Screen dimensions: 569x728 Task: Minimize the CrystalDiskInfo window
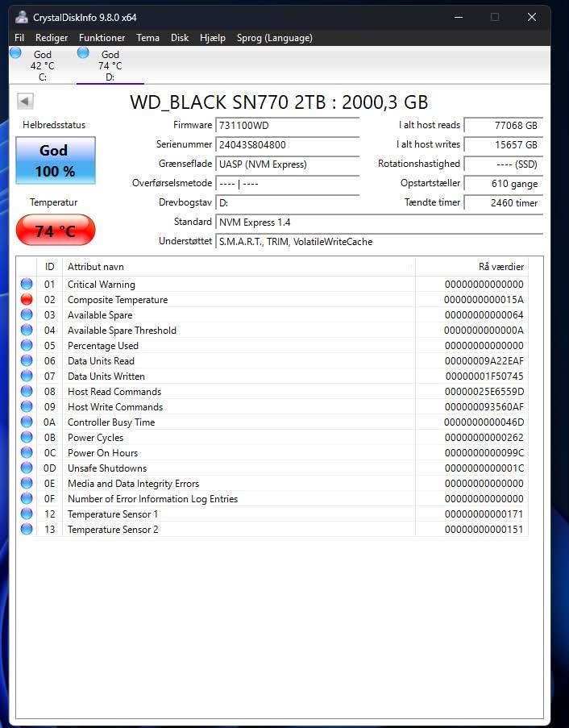459,17
